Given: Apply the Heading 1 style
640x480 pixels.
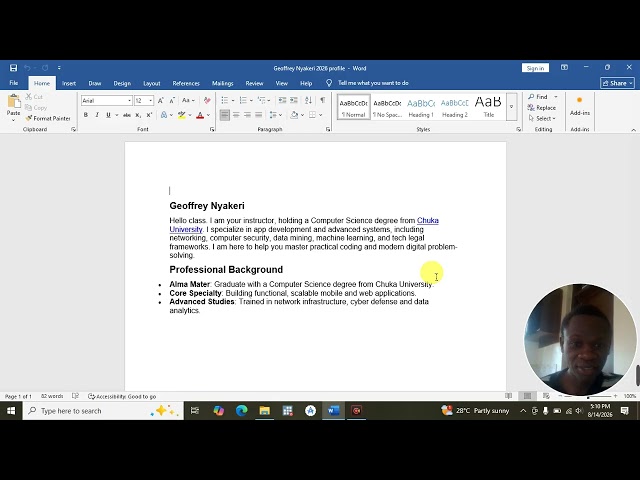Looking at the screenshot, I should (421, 107).
